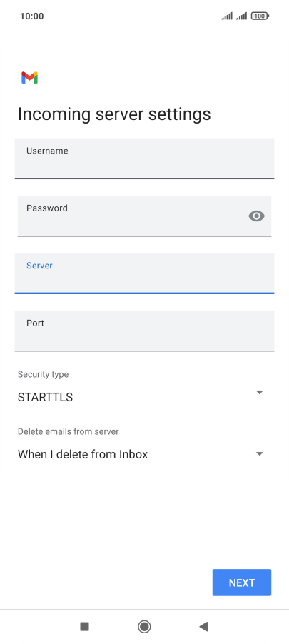This screenshot has height=644, width=289.
Task: Select the Password input field
Action: click(x=144, y=216)
